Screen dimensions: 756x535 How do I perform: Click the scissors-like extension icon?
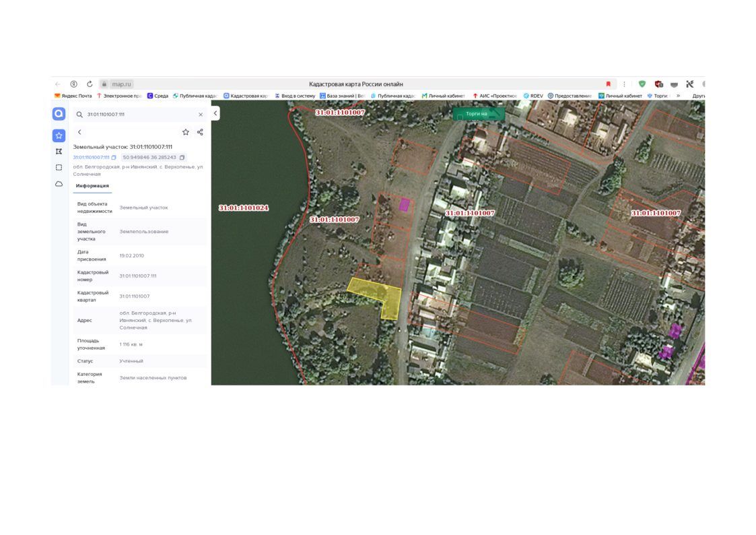690,84
